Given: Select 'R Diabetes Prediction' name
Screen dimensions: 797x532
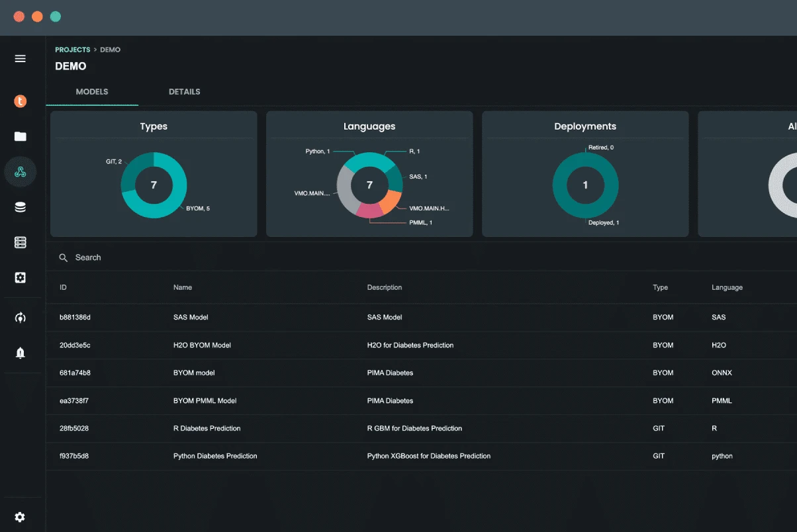Looking at the screenshot, I should coord(207,428).
